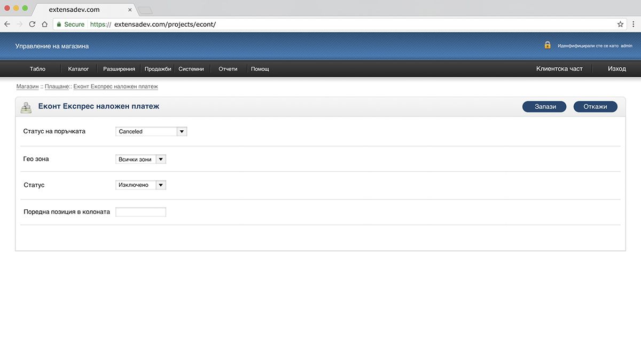This screenshot has width=641, height=364.
Task: Close the extensadev.com browser tab
Action: coord(130,10)
